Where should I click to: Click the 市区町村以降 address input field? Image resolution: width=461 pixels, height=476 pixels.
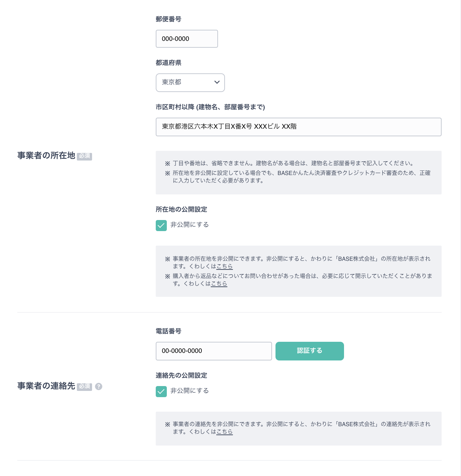298,127
